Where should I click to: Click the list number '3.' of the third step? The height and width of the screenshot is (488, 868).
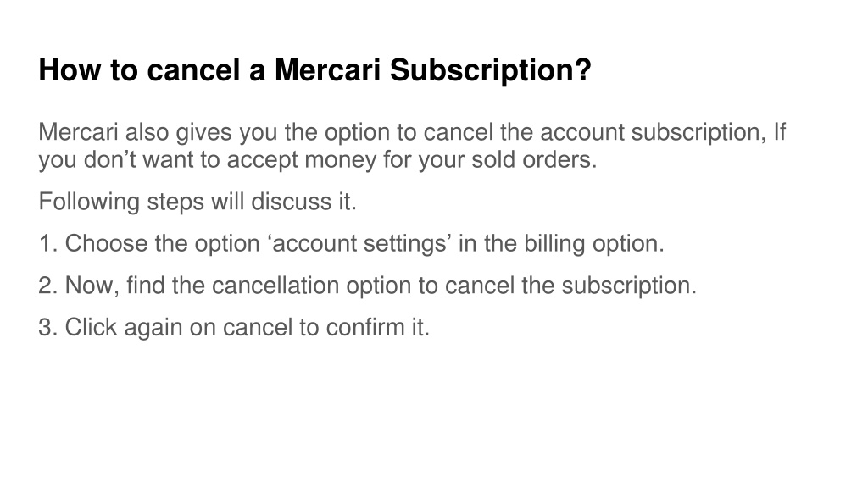[48, 328]
